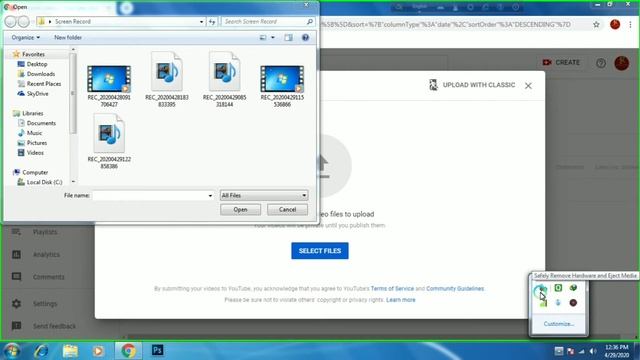Image resolution: width=640 pixels, height=360 pixels.
Task: Open the Community Guidelines link
Action: click(x=455, y=289)
